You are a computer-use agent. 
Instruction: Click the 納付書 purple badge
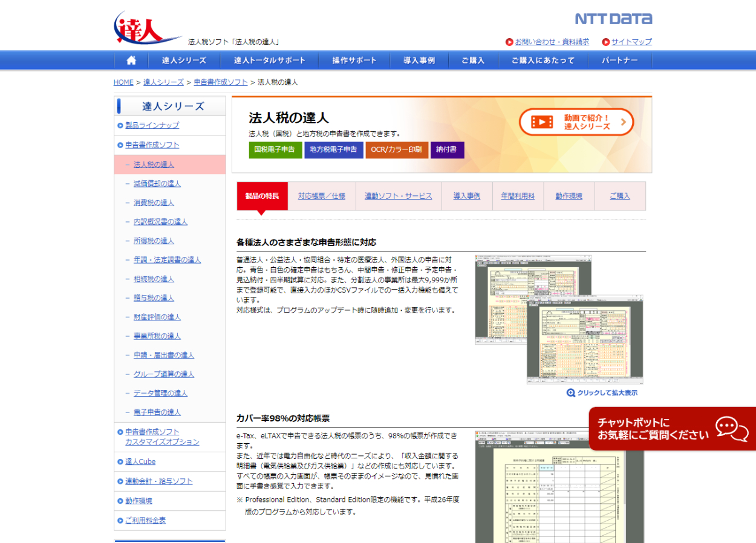click(447, 149)
